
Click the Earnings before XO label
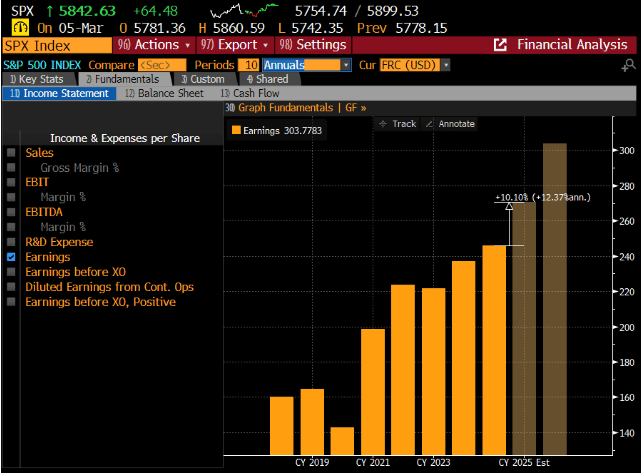tap(76, 272)
